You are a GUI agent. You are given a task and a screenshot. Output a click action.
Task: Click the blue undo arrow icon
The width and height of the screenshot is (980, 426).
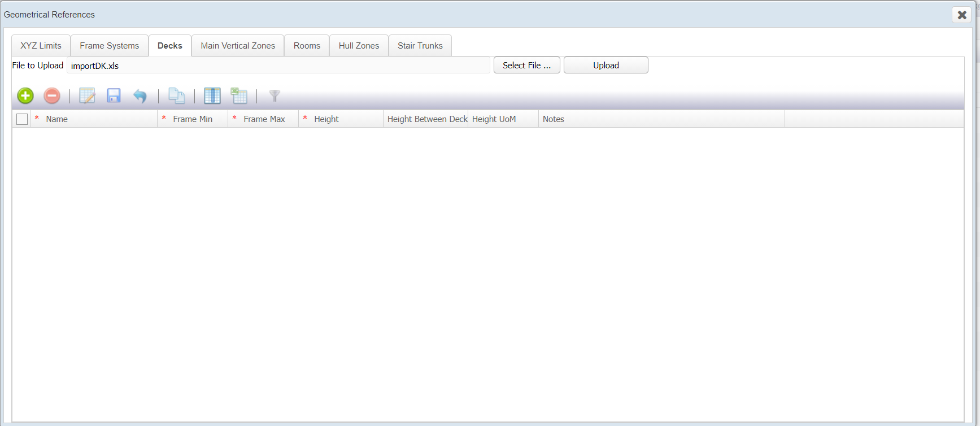point(140,96)
